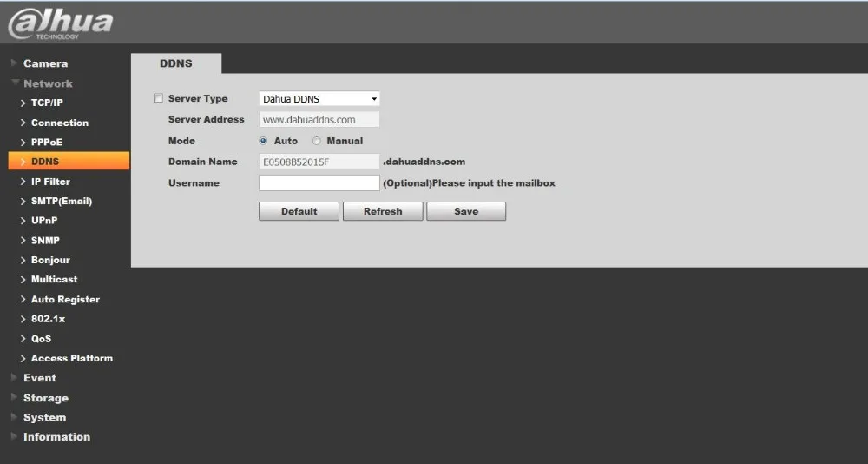The image size is (868, 464).
Task: Open the Auto Register page
Action: pos(65,300)
